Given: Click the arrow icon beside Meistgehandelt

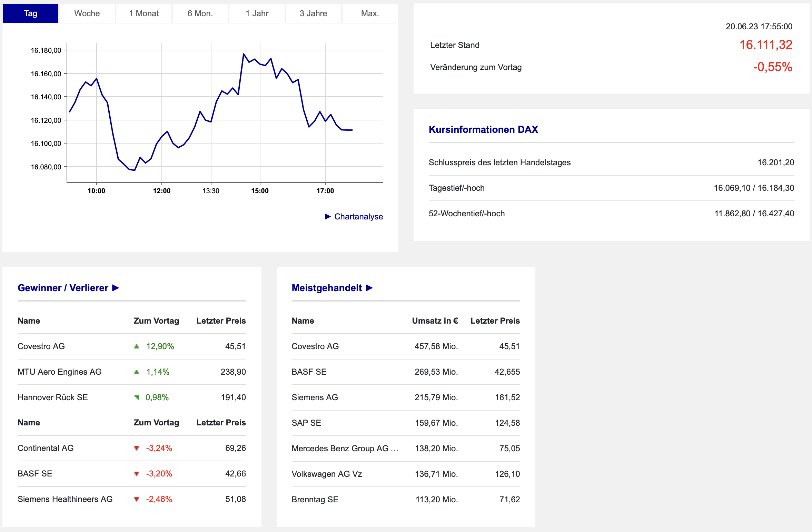Looking at the screenshot, I should coord(369,288).
